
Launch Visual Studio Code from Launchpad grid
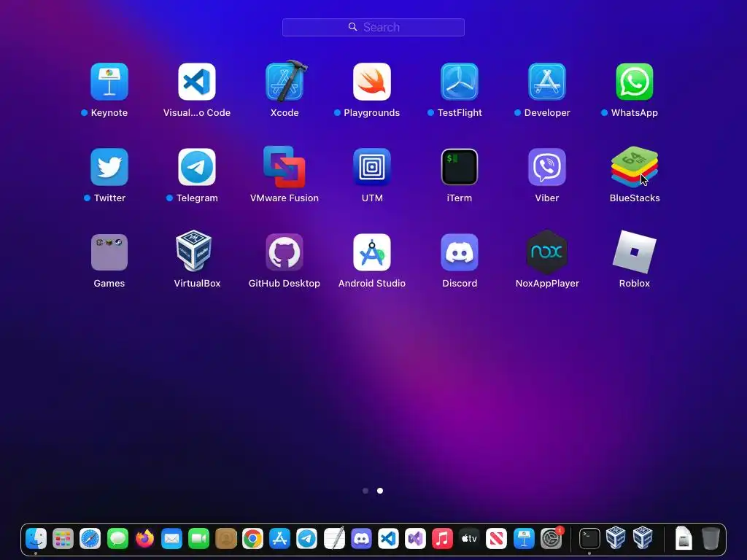tap(197, 82)
